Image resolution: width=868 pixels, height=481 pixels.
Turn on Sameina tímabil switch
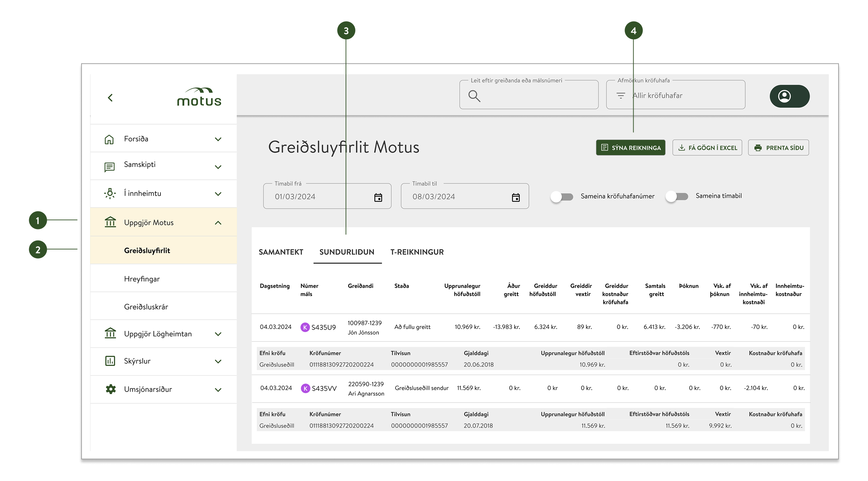[676, 196]
